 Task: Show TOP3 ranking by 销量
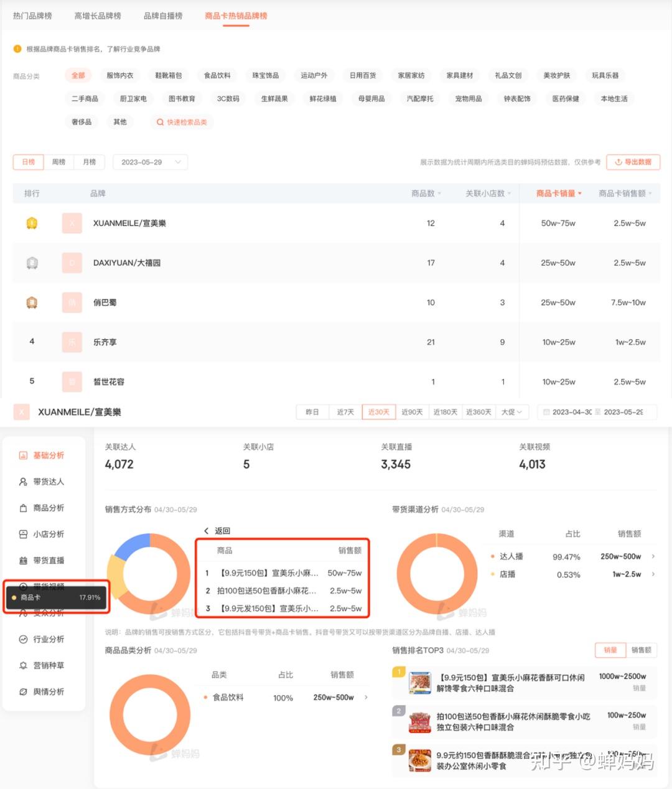[610, 650]
